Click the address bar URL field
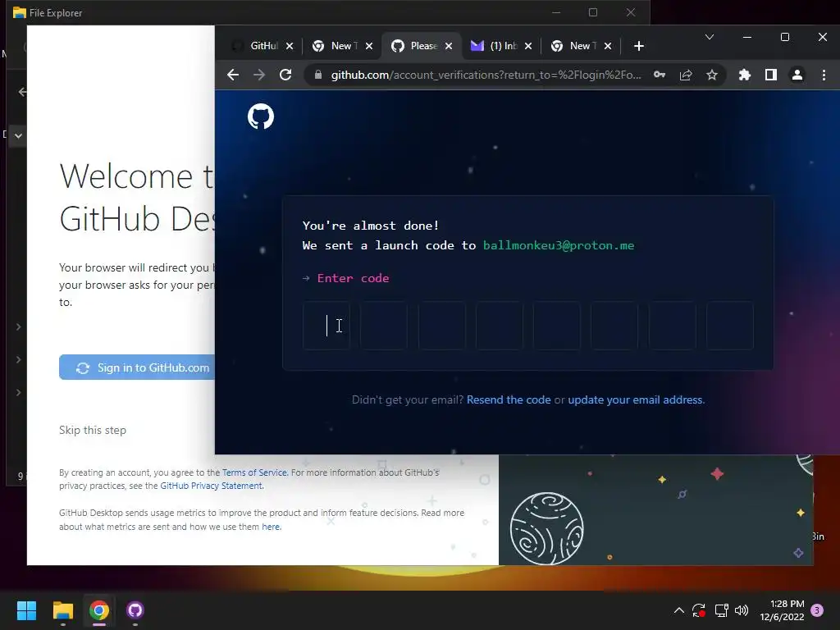Image resolution: width=840 pixels, height=630 pixels. pos(486,75)
